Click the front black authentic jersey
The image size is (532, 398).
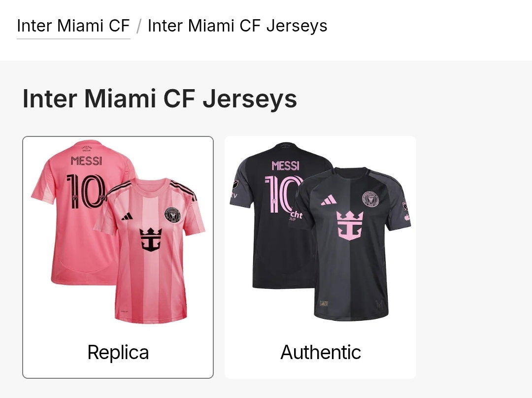click(x=351, y=244)
